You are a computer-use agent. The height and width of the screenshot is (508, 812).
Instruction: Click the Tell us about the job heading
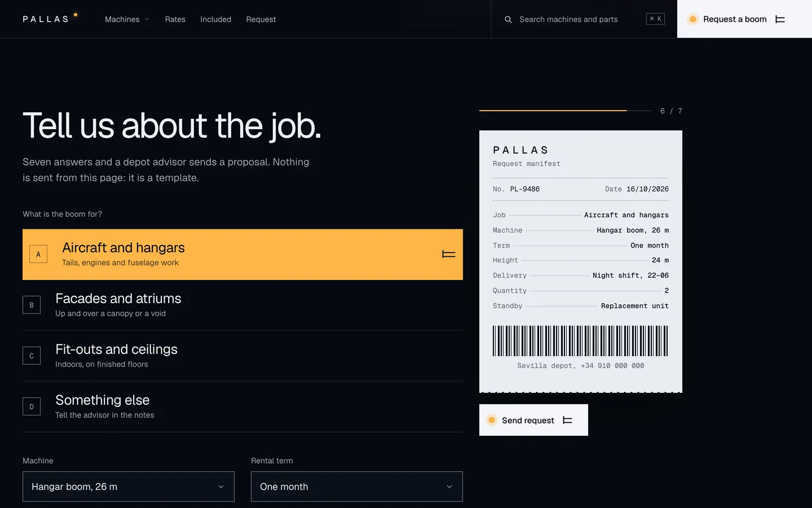(x=172, y=125)
